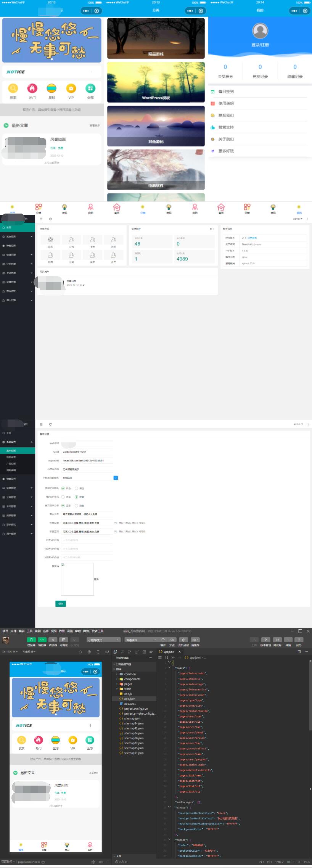Select 显示 for 我的VIP显示
The width and height of the screenshot is (312, 868).
63,497
